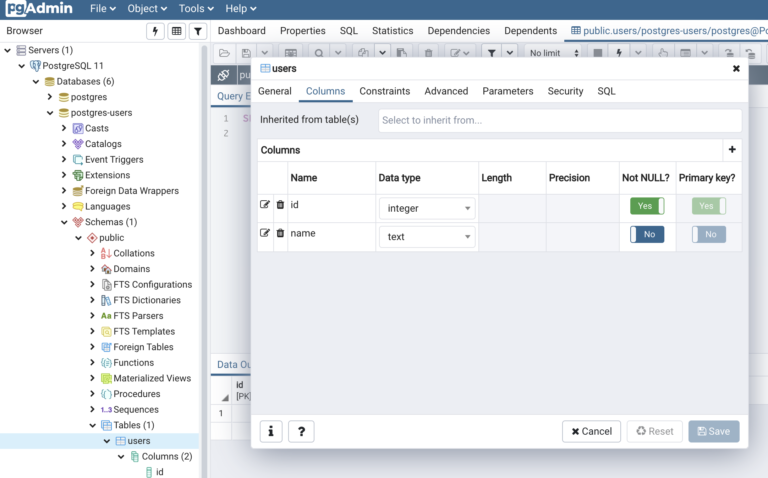Screen dimensions: 768x478
Task: Open the data type dropdown showing integer
Action: (426, 208)
